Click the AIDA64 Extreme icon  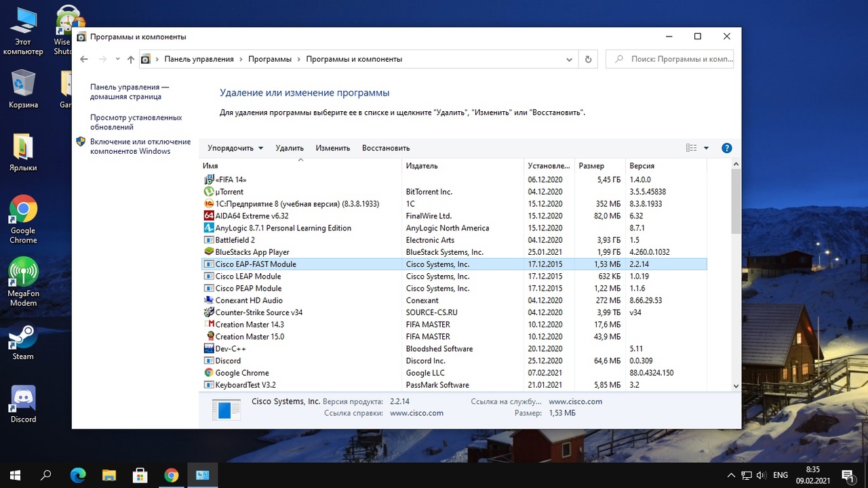209,216
